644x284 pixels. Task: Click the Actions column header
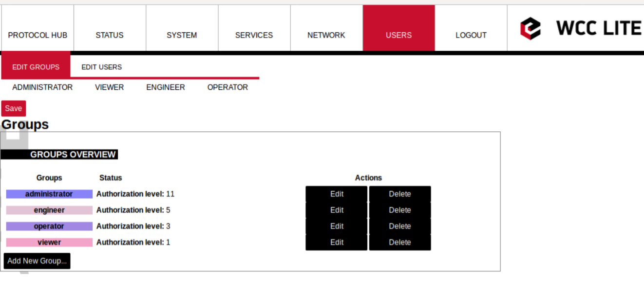point(368,178)
